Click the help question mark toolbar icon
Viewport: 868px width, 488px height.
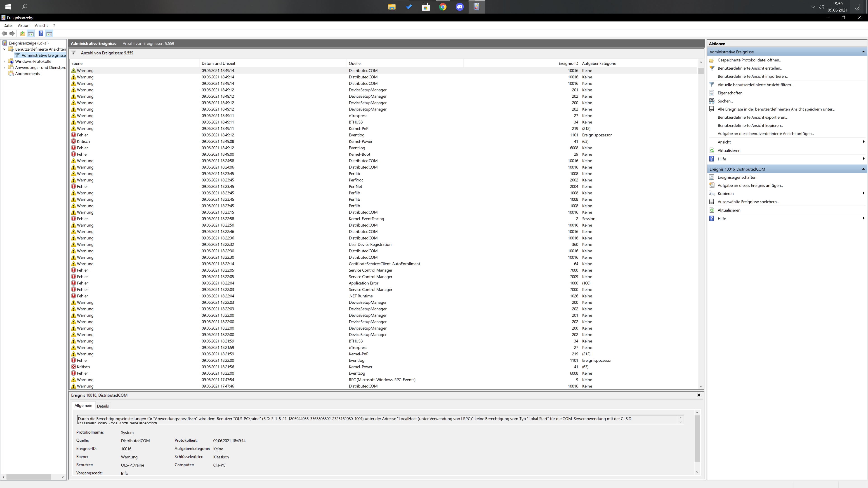pyautogui.click(x=41, y=33)
